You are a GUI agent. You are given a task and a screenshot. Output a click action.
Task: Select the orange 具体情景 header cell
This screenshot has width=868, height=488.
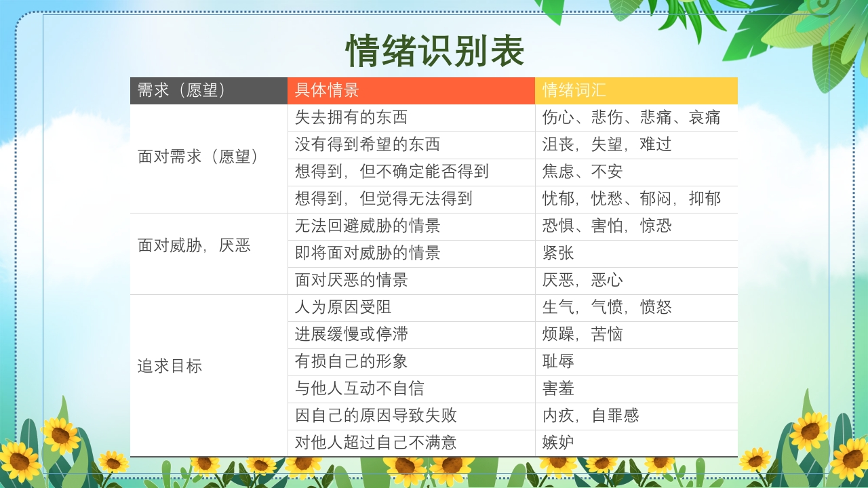point(411,91)
